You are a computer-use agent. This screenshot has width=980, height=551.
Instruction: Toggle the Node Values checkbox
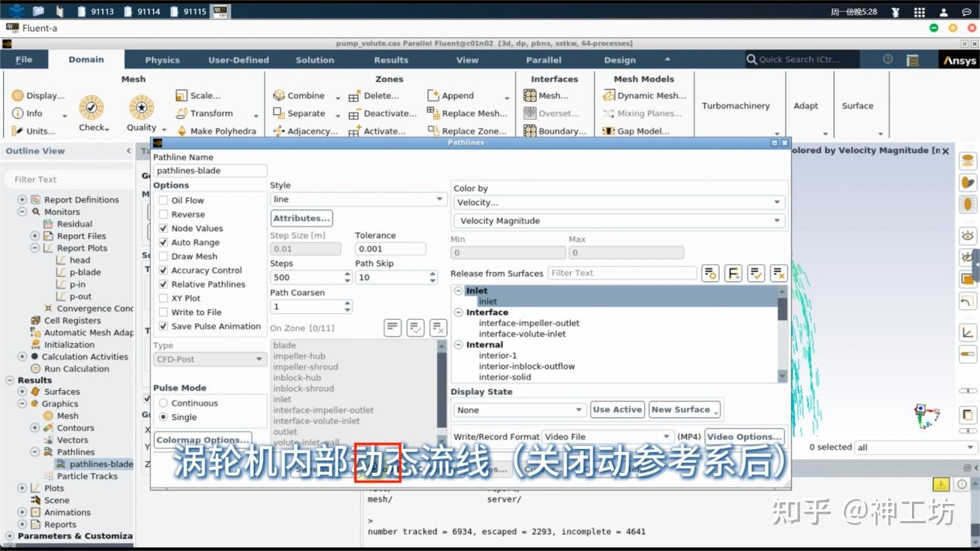click(163, 228)
